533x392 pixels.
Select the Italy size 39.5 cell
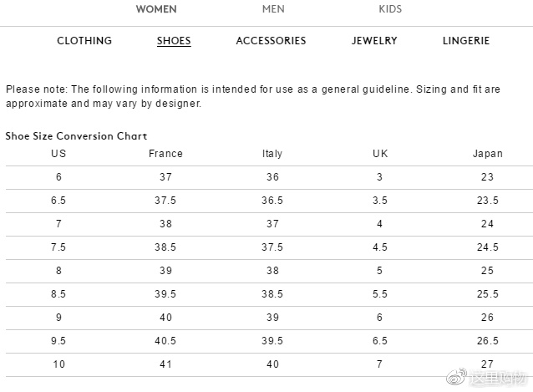point(272,341)
